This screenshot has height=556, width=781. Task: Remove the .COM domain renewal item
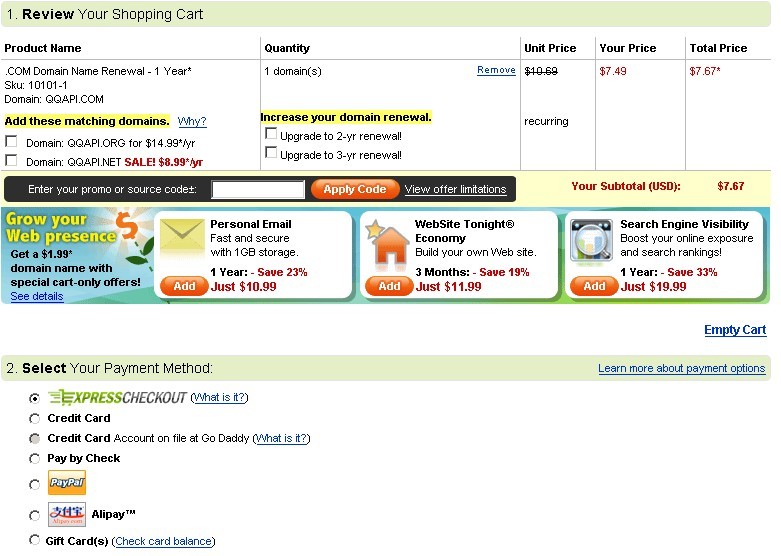[496, 70]
